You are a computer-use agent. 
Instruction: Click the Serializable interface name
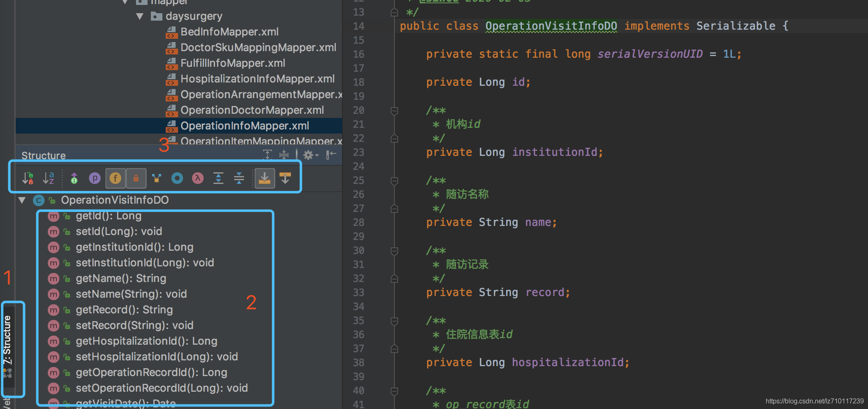pos(736,26)
